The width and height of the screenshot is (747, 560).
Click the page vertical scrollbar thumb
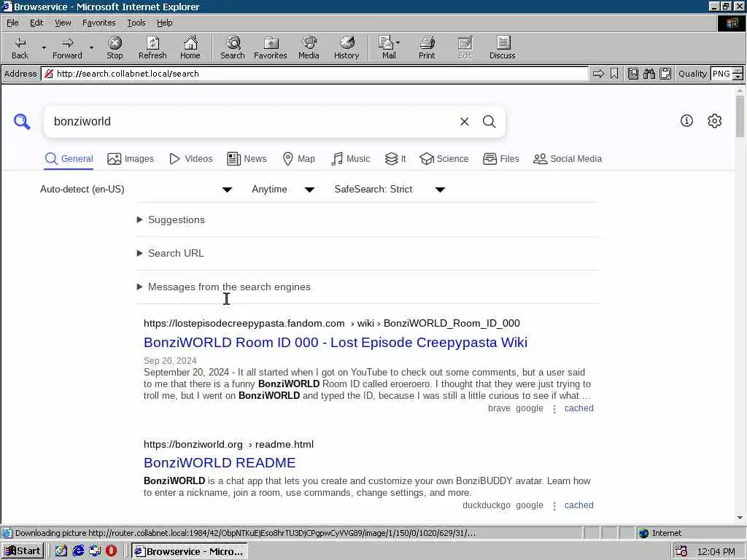[x=740, y=116]
